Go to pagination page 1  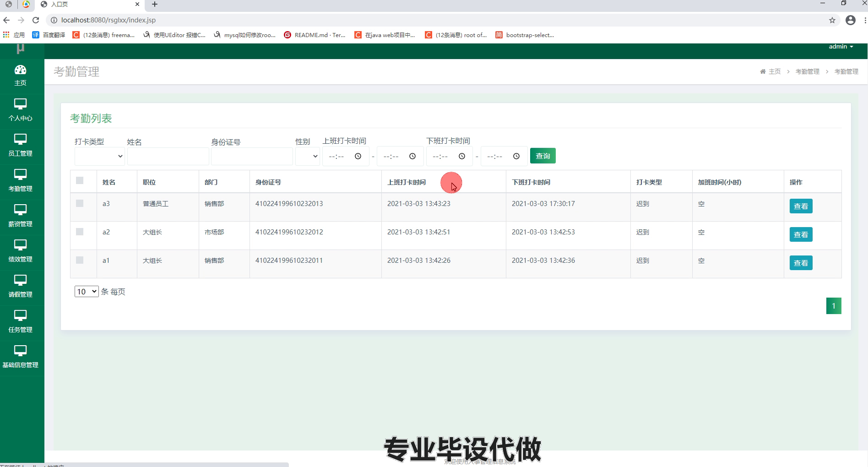834,306
